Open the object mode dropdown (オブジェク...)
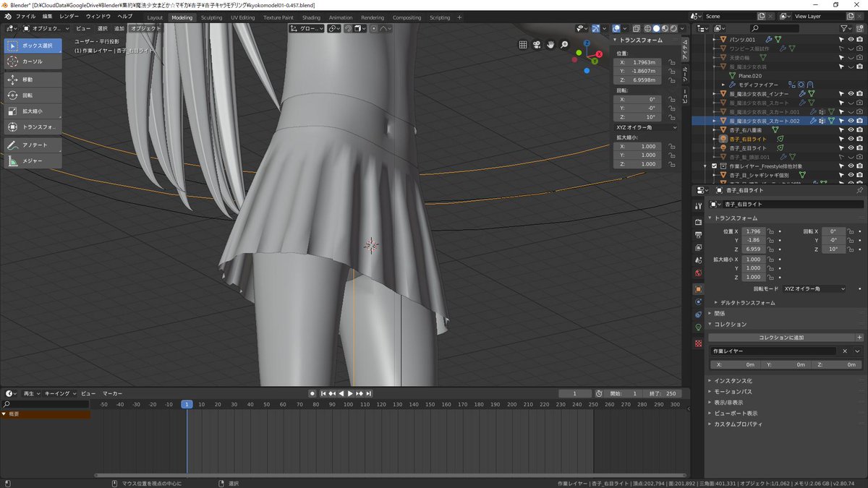The height and width of the screenshot is (488, 868). pyautogui.click(x=46, y=28)
